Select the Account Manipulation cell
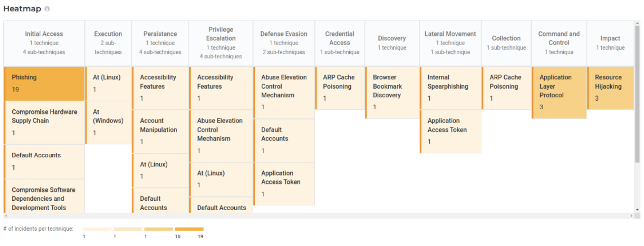644x246 pixels. (160, 131)
